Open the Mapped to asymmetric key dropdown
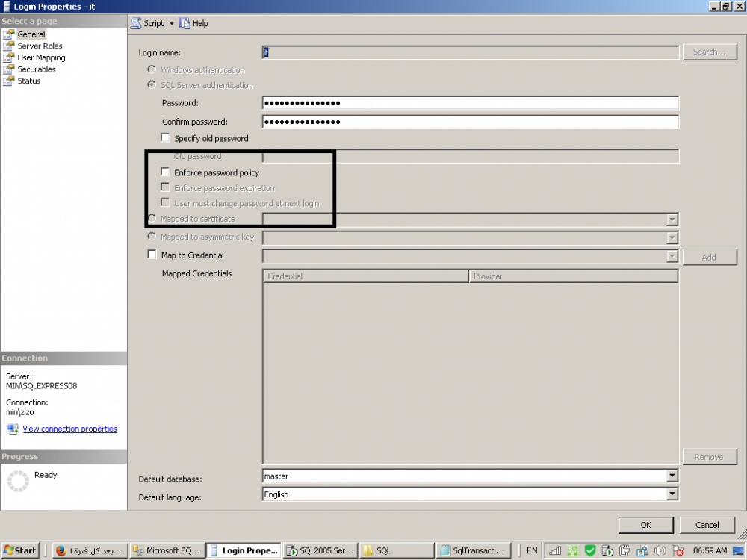The height and width of the screenshot is (560, 747). [672, 237]
